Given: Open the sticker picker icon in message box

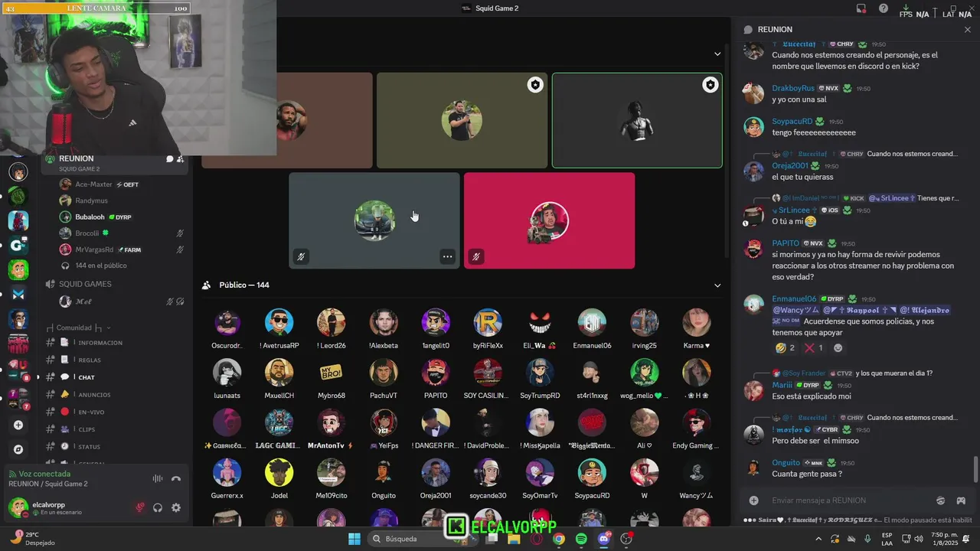Looking at the screenshot, I should [941, 500].
